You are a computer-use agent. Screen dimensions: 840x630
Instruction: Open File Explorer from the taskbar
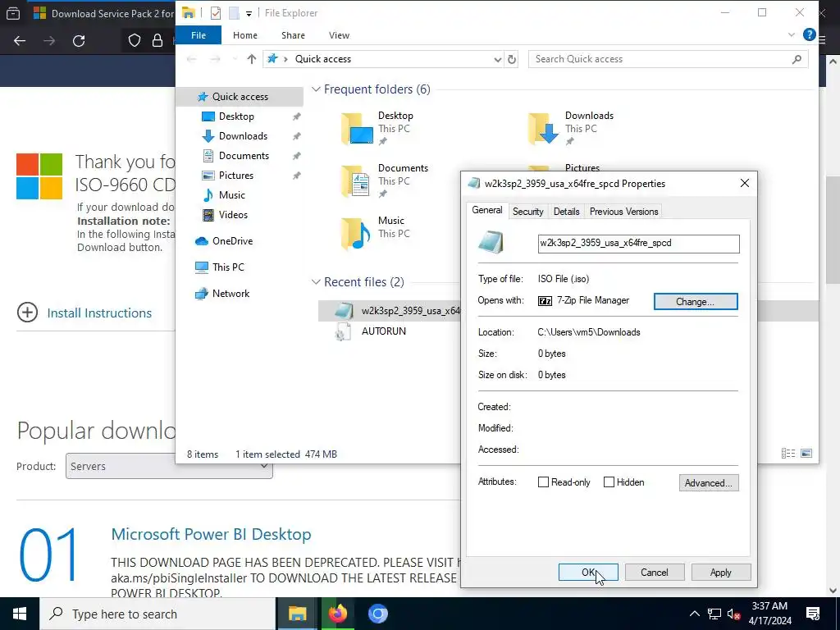[297, 614]
